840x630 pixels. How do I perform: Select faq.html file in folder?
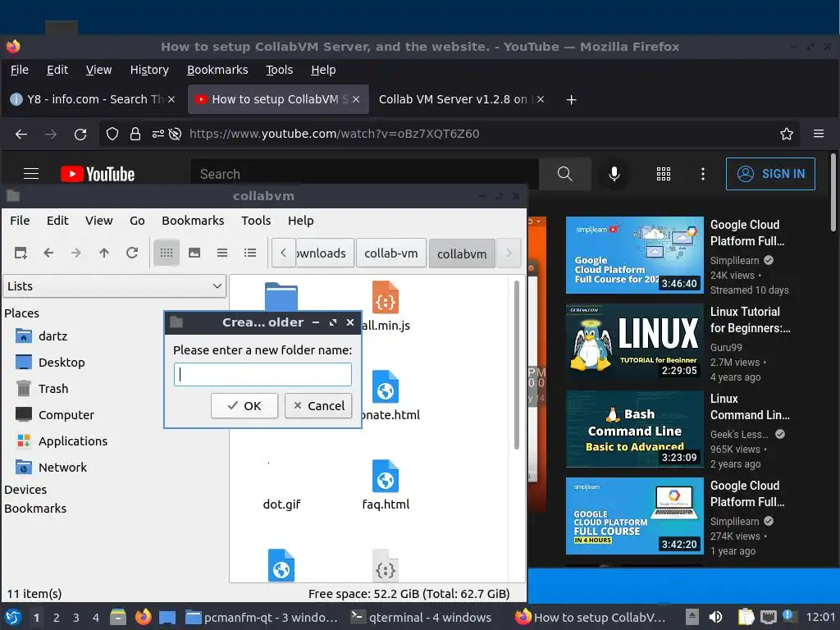click(386, 485)
